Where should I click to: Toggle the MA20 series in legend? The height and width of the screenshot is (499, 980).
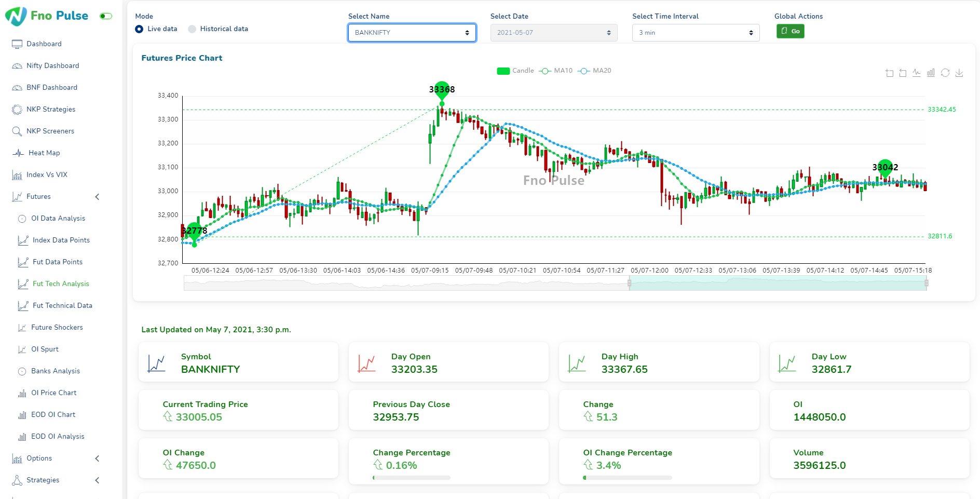click(x=594, y=71)
